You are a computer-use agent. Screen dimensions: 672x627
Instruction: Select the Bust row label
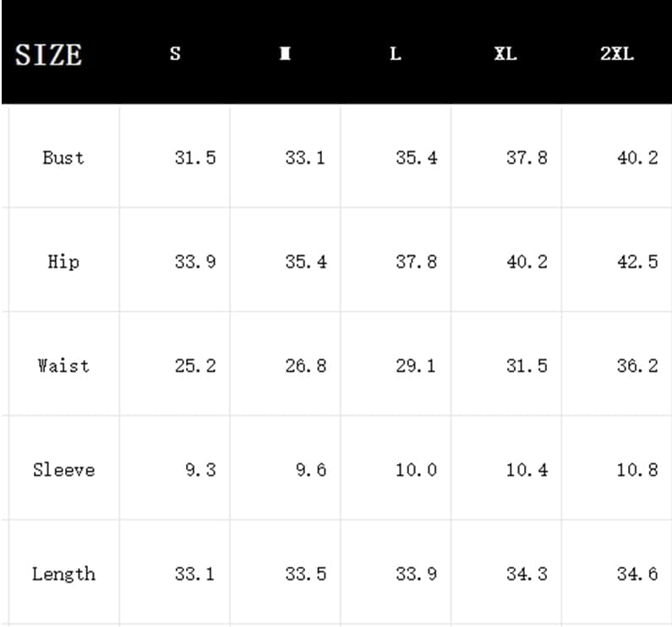click(63, 157)
